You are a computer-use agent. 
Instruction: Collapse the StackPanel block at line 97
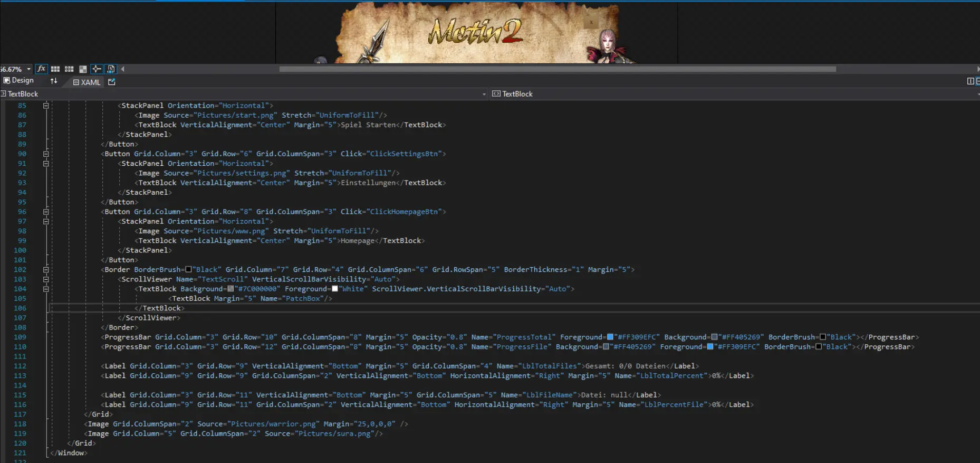(x=46, y=222)
